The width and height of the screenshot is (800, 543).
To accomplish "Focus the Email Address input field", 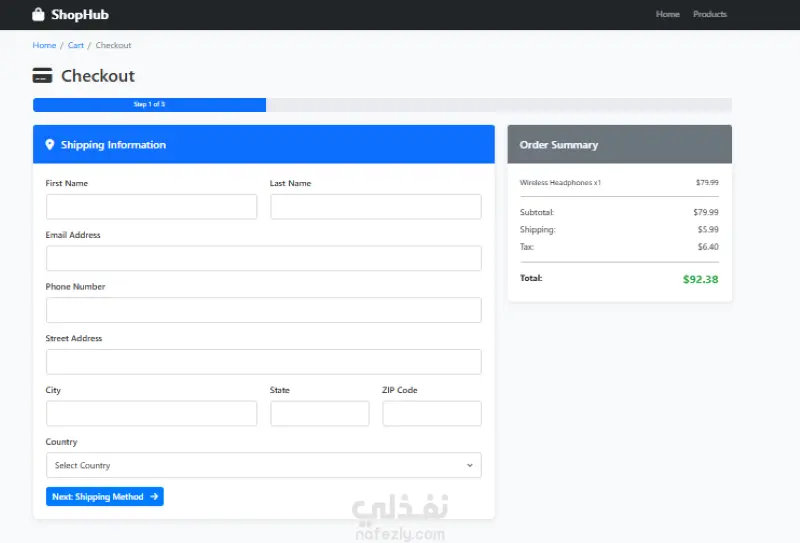I will pyautogui.click(x=264, y=258).
